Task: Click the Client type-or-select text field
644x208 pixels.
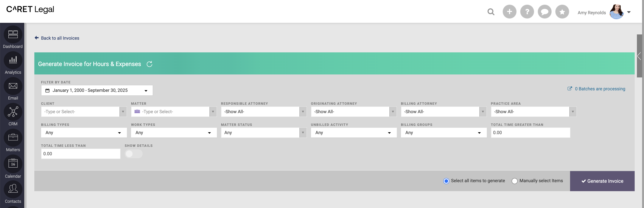Action: (x=80, y=112)
